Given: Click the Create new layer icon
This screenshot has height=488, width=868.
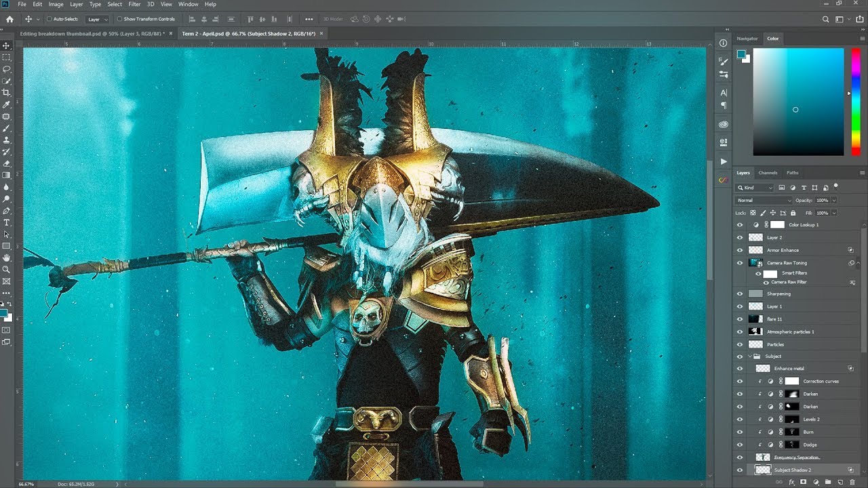Looking at the screenshot, I should point(840,483).
